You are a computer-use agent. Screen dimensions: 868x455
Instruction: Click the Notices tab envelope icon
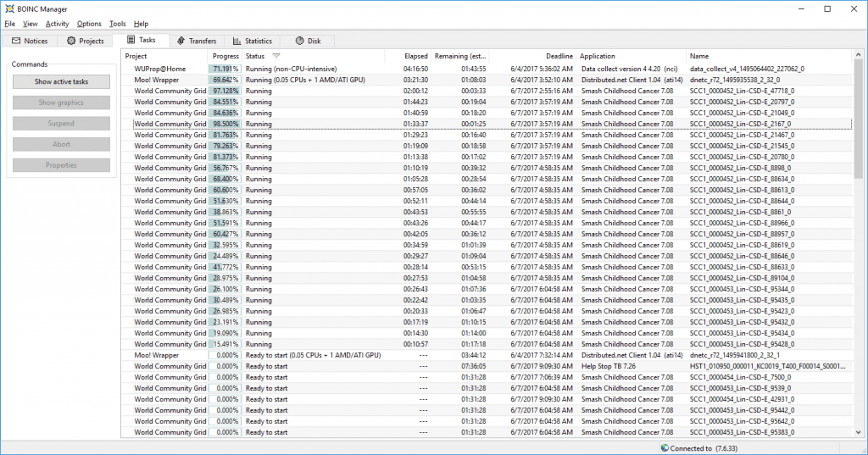(16, 41)
